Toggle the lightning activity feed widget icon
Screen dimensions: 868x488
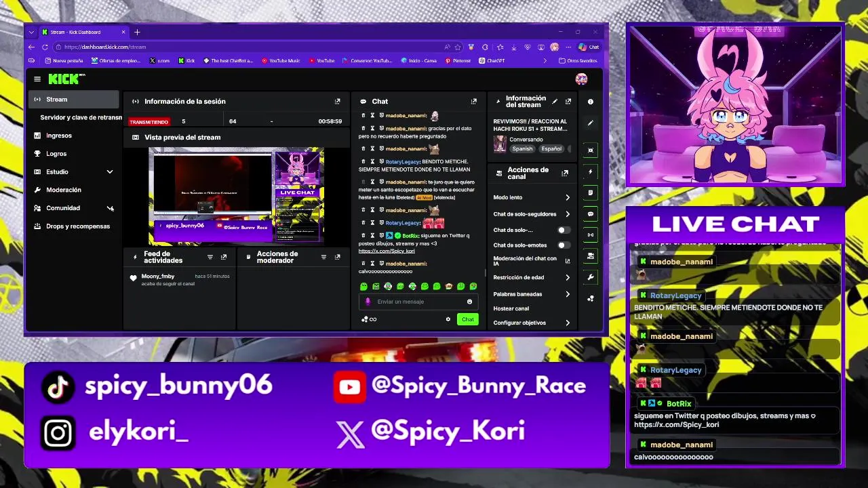pos(591,171)
